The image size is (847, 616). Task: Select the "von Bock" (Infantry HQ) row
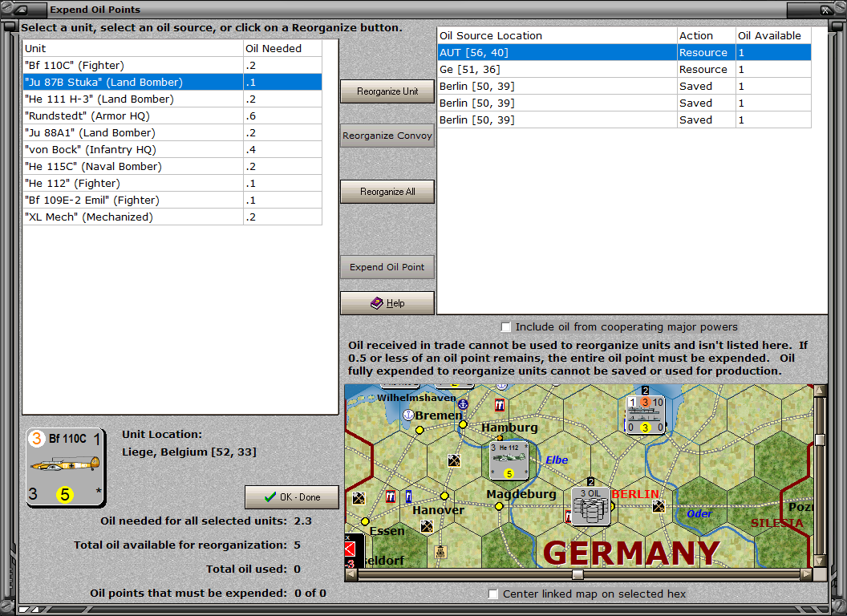172,149
